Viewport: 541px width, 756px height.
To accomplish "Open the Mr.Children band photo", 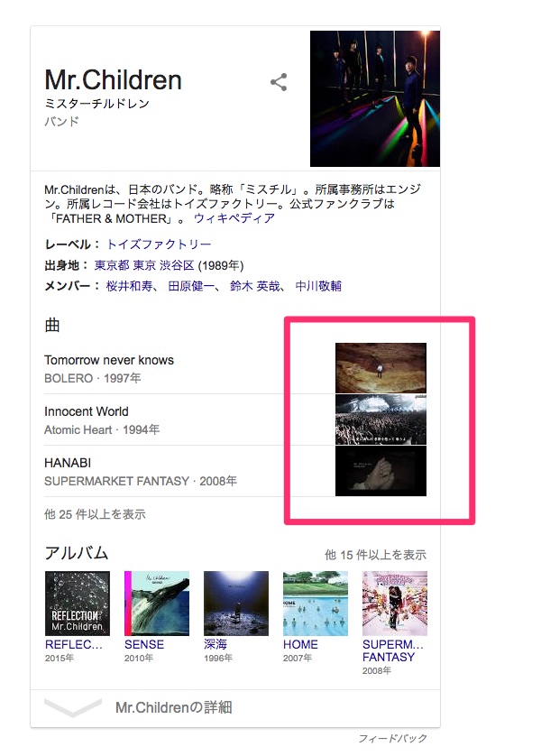I will pyautogui.click(x=375, y=99).
